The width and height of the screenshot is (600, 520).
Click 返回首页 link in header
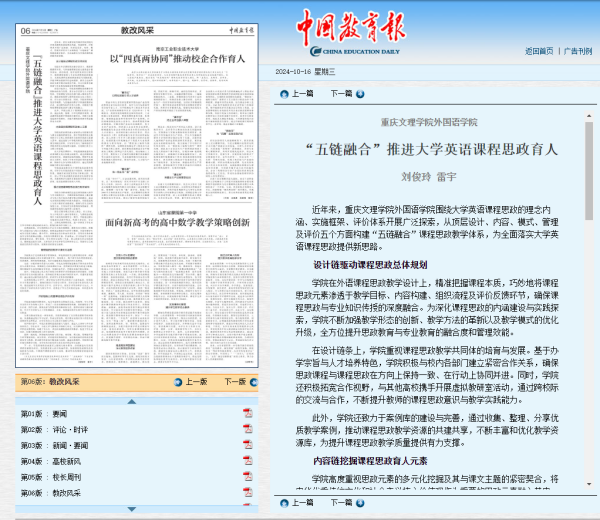pyautogui.click(x=539, y=50)
